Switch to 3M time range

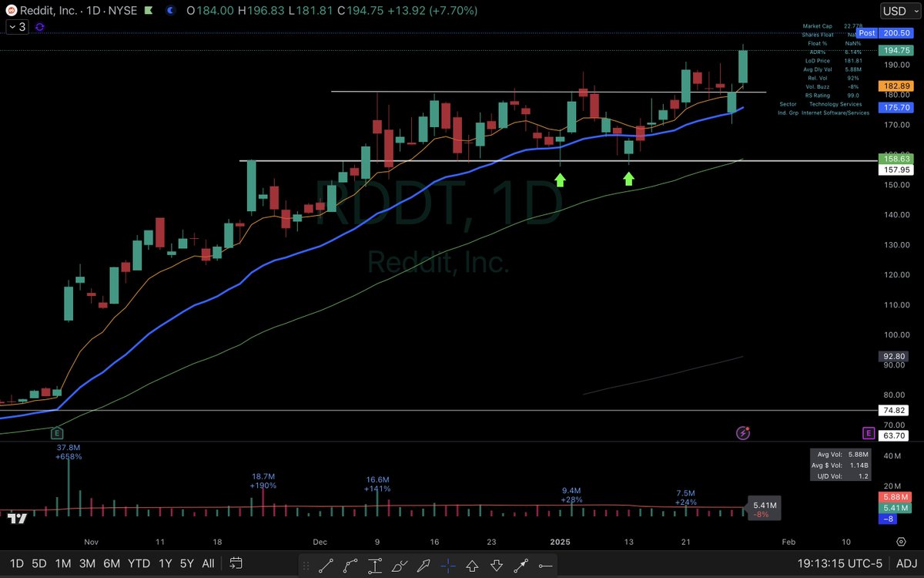tap(89, 563)
